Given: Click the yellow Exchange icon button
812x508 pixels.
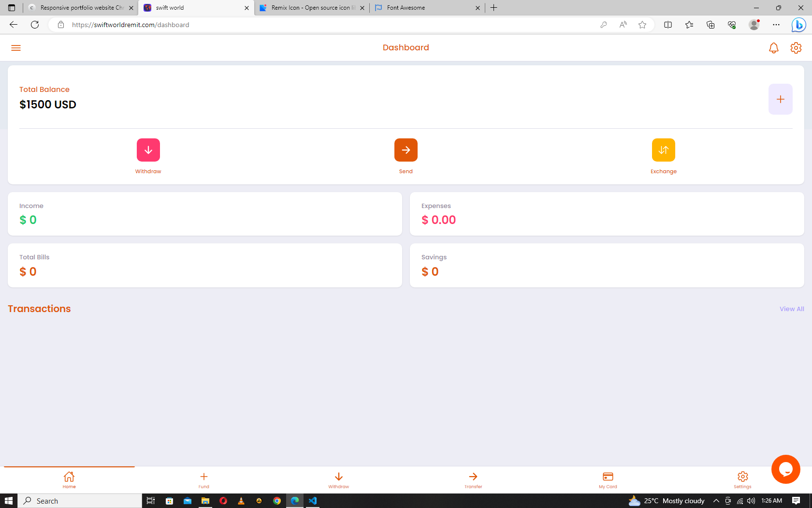Looking at the screenshot, I should pos(663,150).
